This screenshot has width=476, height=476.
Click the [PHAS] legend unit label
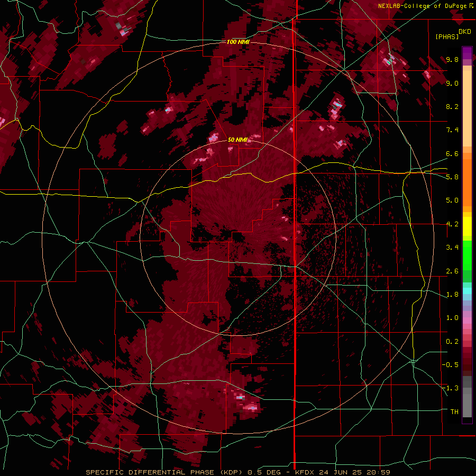[x=447, y=36]
